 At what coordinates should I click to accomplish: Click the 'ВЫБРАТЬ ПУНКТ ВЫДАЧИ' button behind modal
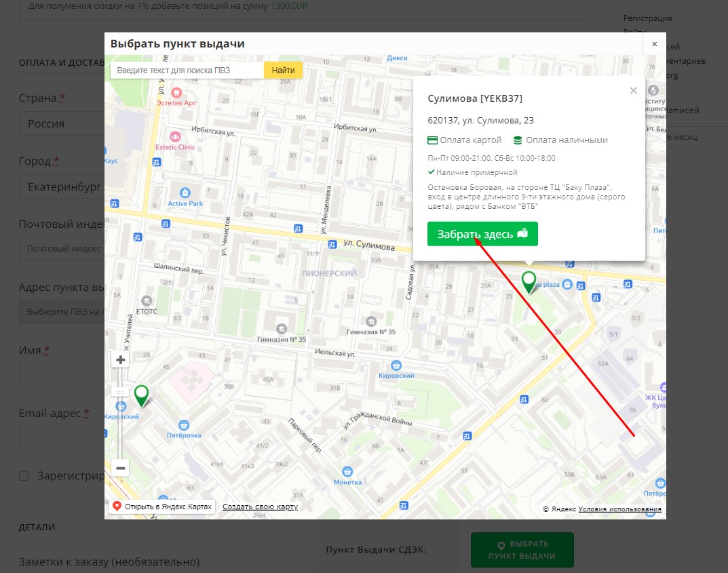pos(522,550)
